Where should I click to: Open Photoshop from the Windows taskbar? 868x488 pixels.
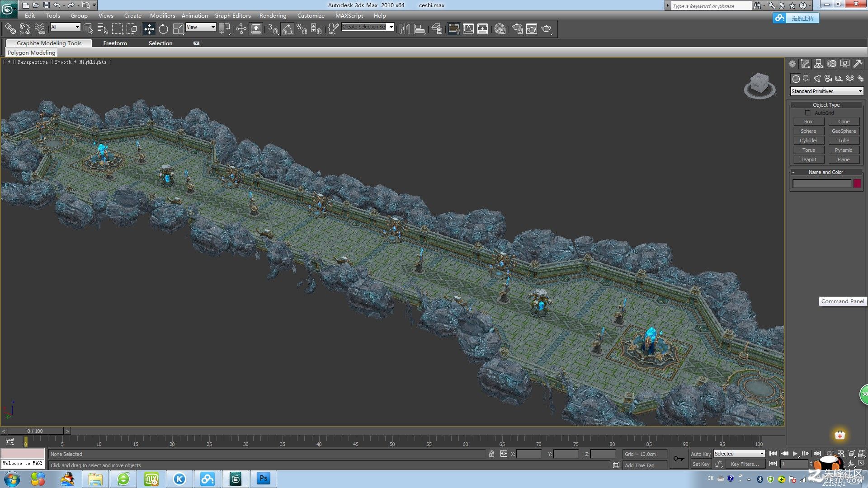(x=263, y=479)
